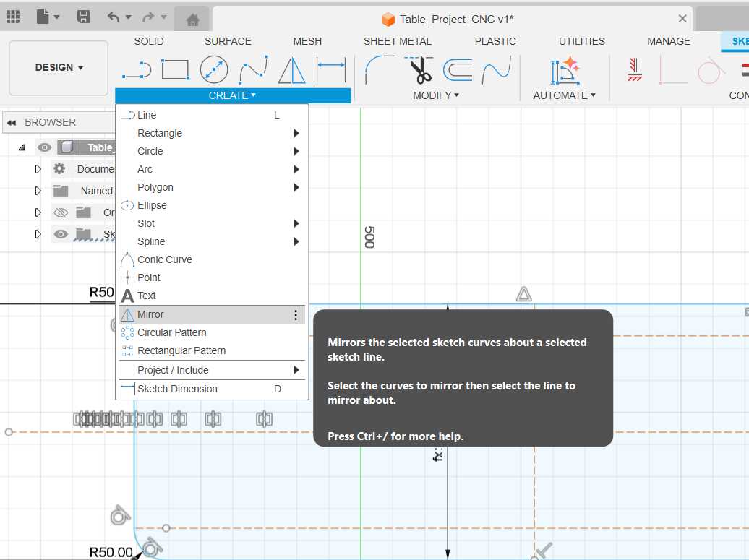This screenshot has height=560, width=749.
Task: Open the DESIGN workspace dropdown
Action: [59, 67]
